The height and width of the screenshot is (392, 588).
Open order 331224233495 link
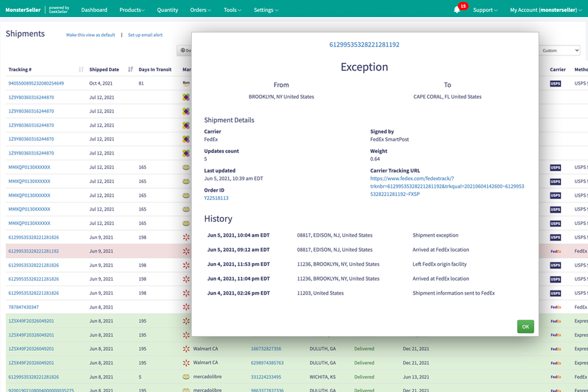coord(266,377)
